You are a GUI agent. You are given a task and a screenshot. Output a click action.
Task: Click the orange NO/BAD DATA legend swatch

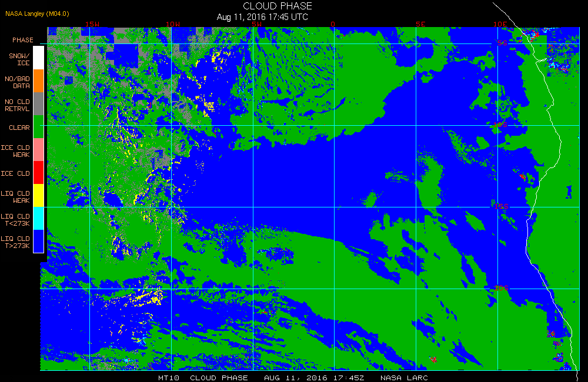click(38, 81)
